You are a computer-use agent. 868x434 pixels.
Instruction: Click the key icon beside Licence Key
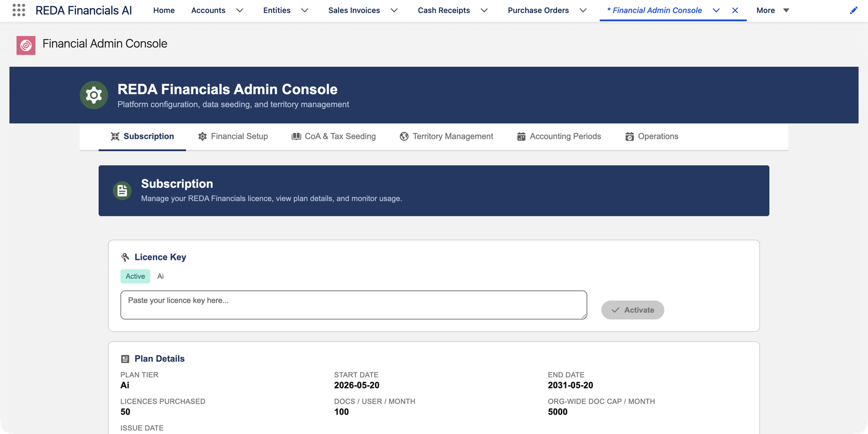tap(125, 257)
